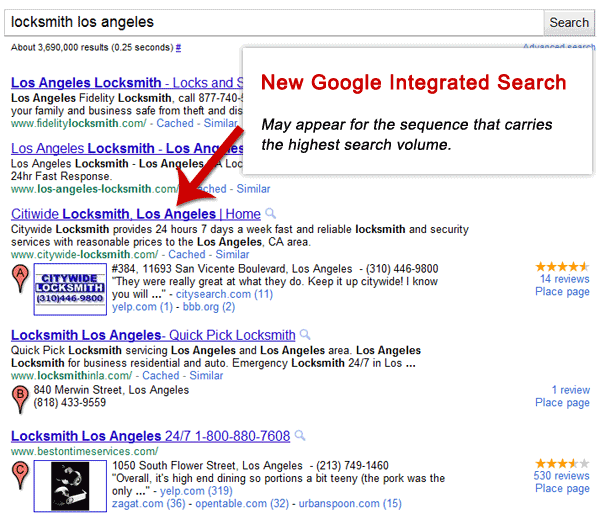Viewport: 600px width, 519px height.
Task: Open the thumbnail image for South Flower Street listing
Action: (x=70, y=486)
